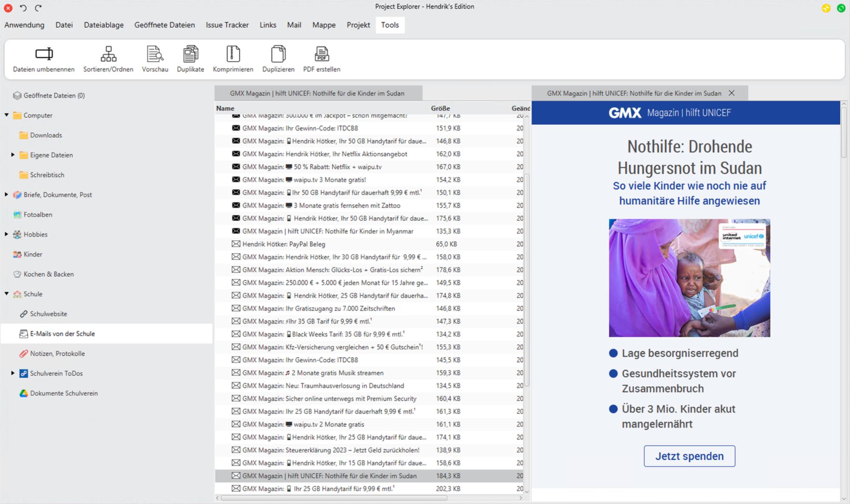This screenshot has height=504, width=850.
Task: Click the PDF erstellen icon
Action: pyautogui.click(x=322, y=54)
